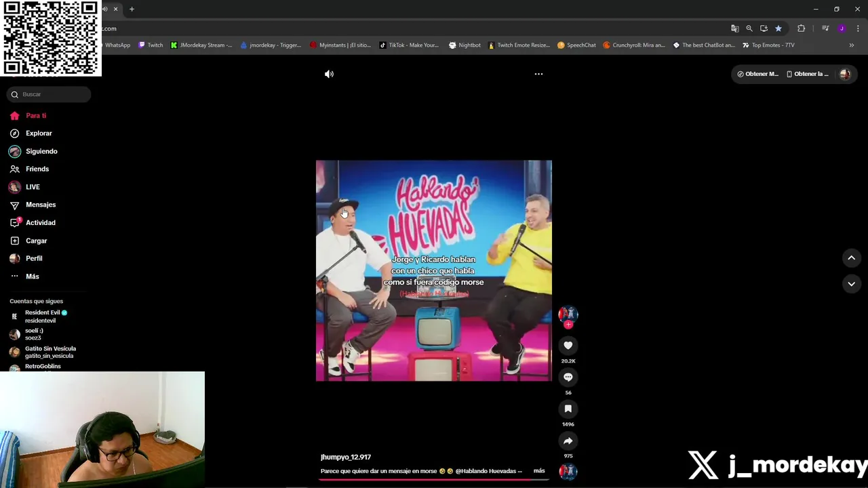Open Chrome three-dot menu
Screen dimensions: 868x488
(858, 28)
